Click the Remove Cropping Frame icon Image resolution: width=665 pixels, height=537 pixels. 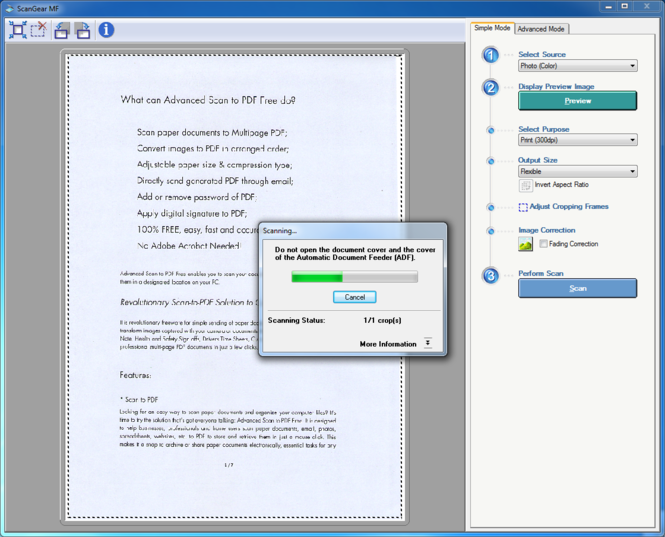(39, 30)
